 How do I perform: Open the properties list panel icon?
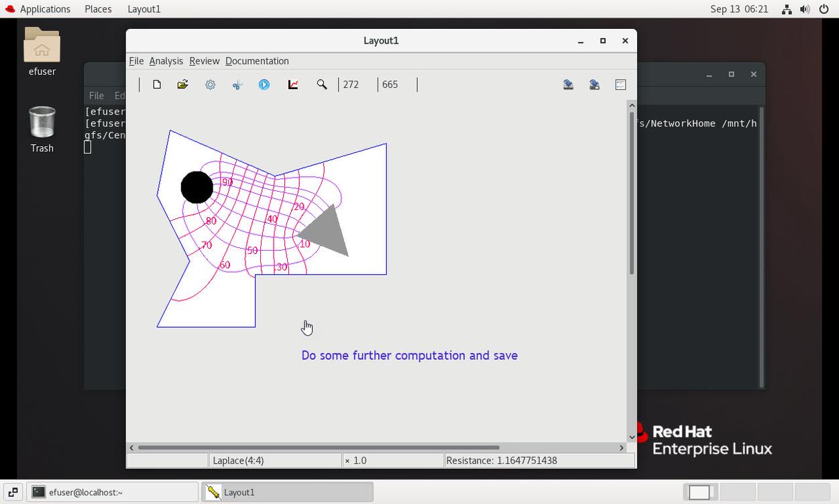[620, 84]
